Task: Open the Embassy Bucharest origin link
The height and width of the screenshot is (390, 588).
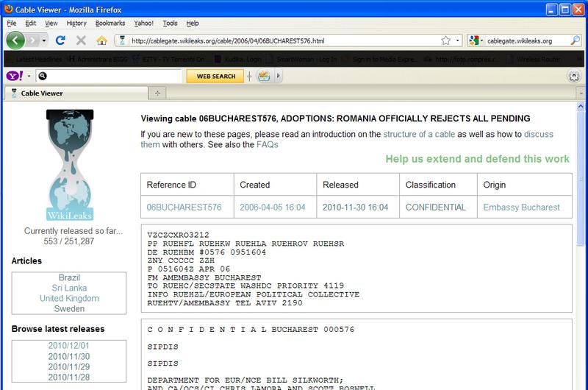Action: tap(521, 208)
